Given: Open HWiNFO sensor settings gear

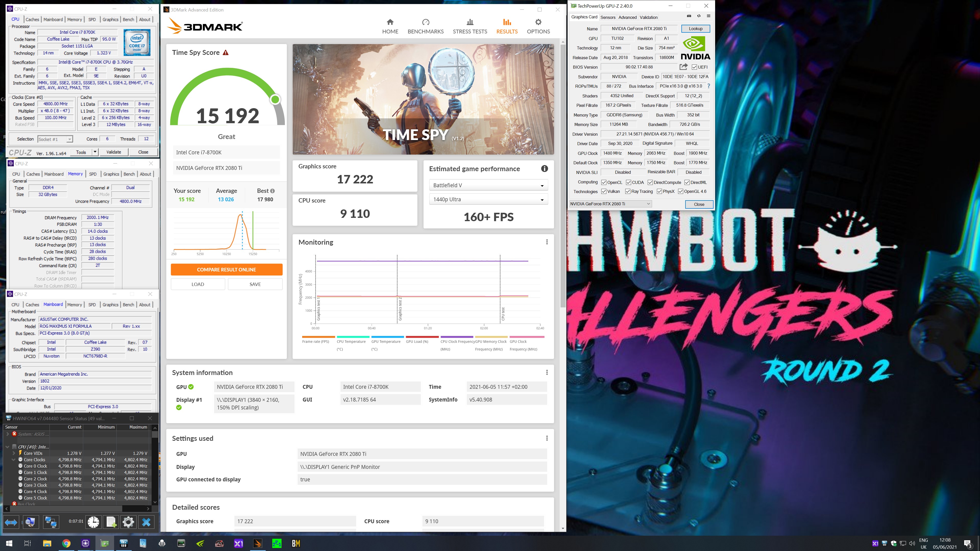Looking at the screenshot, I should [128, 522].
